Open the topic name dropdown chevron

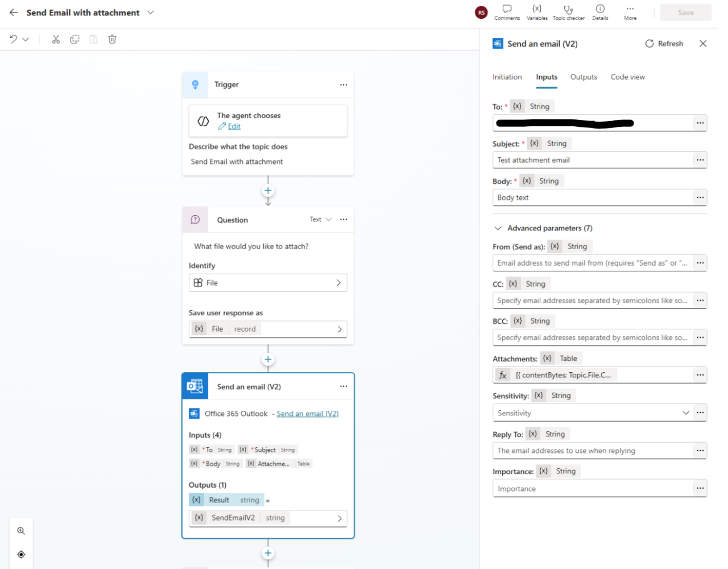coord(151,13)
